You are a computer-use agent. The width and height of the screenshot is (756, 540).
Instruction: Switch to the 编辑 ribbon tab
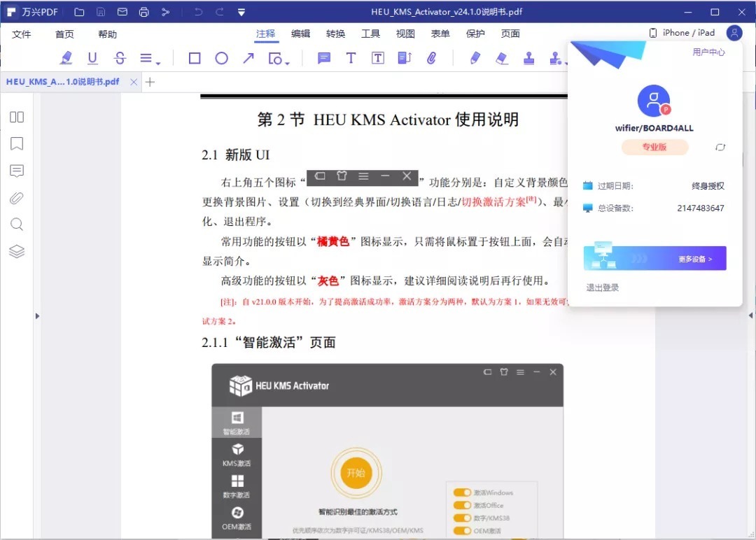point(300,34)
